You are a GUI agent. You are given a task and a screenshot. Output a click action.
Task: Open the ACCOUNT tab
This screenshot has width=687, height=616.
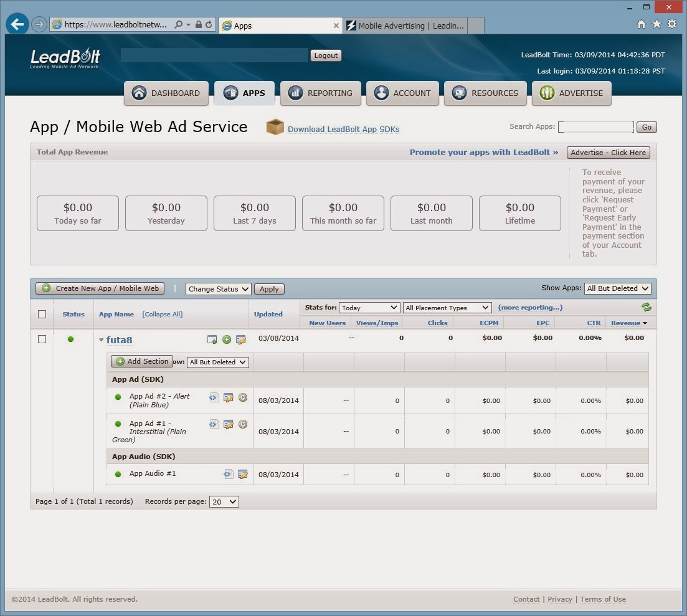pos(402,93)
